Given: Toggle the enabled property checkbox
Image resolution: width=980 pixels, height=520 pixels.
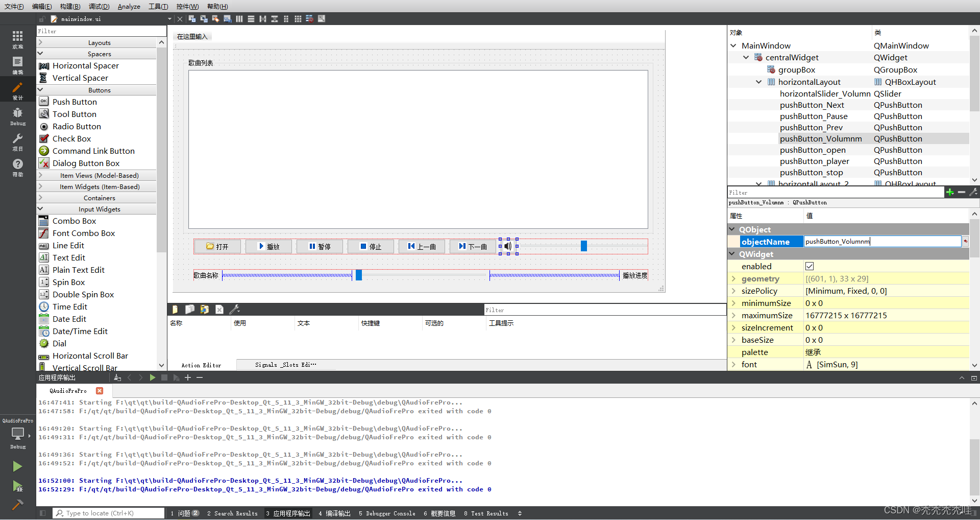Looking at the screenshot, I should [810, 266].
